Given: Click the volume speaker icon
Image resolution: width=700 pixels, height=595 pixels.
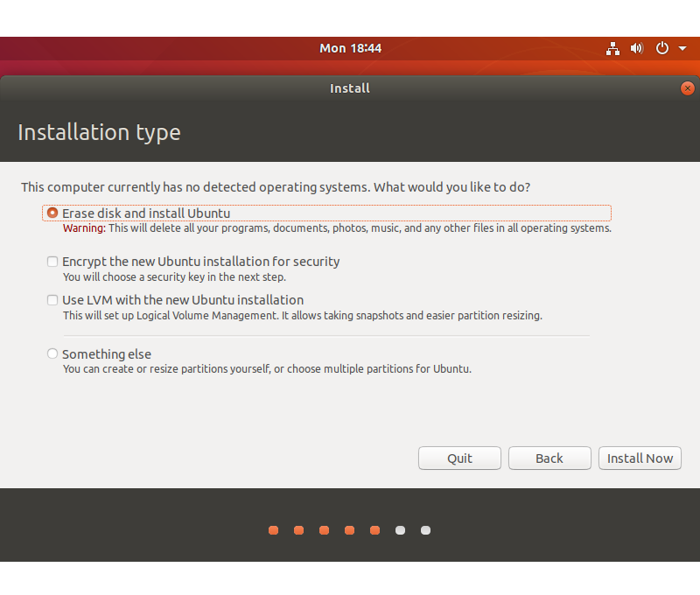Looking at the screenshot, I should [x=637, y=48].
